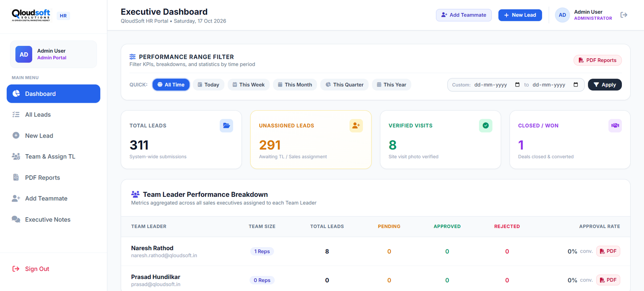644x291 pixels.
Task: Click the Total Leads card value 311
Action: coord(139,145)
